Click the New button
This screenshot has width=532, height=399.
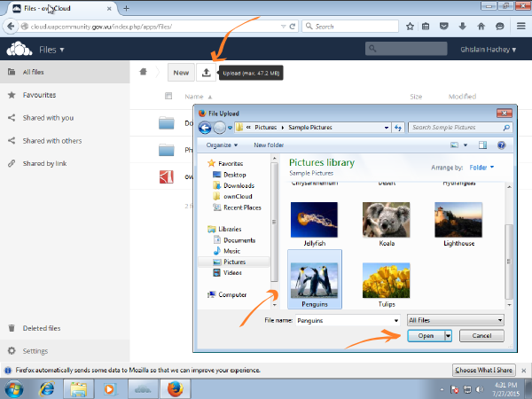(181, 73)
